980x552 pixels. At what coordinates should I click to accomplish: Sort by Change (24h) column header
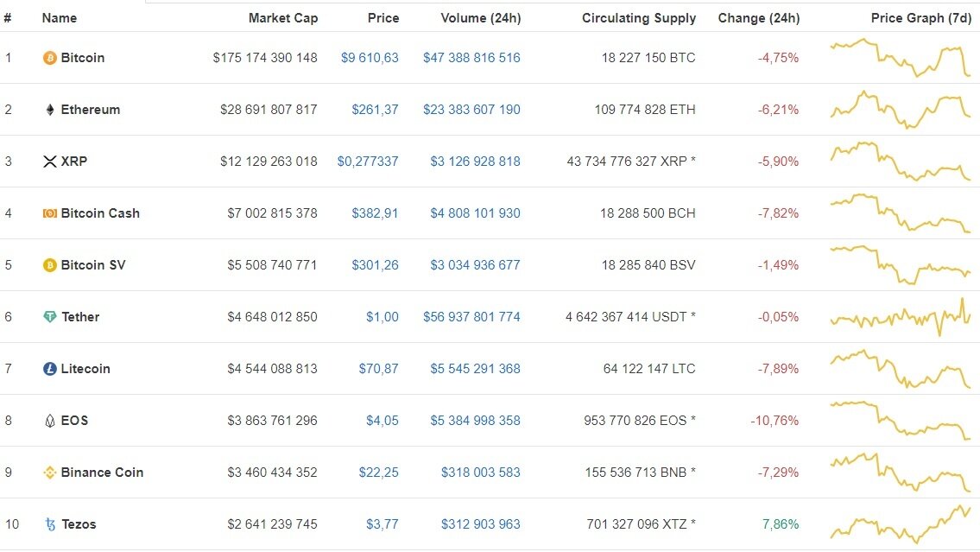(758, 17)
